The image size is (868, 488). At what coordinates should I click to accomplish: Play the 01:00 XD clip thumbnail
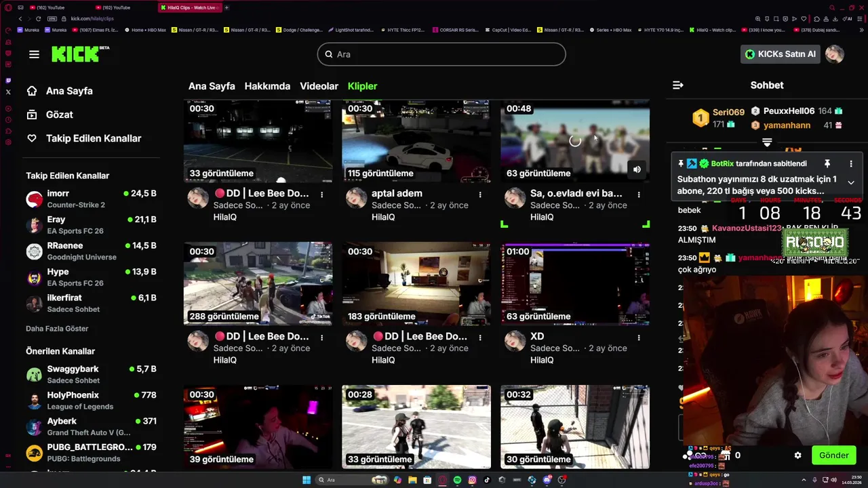coord(575,284)
